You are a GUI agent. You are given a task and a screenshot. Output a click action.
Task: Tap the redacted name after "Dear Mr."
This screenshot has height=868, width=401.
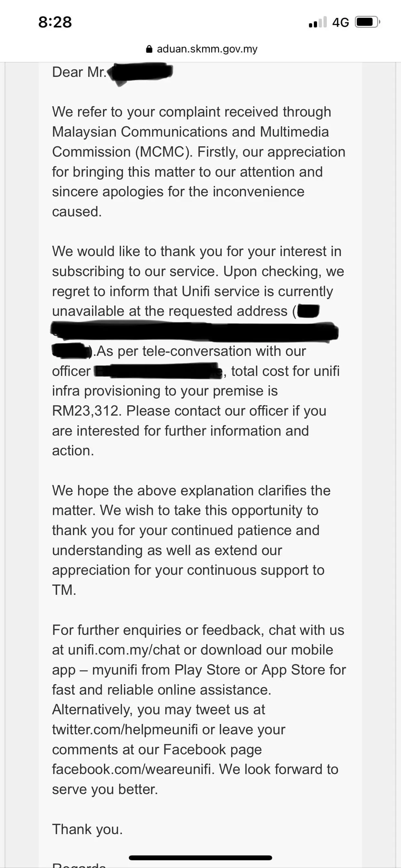click(x=139, y=72)
